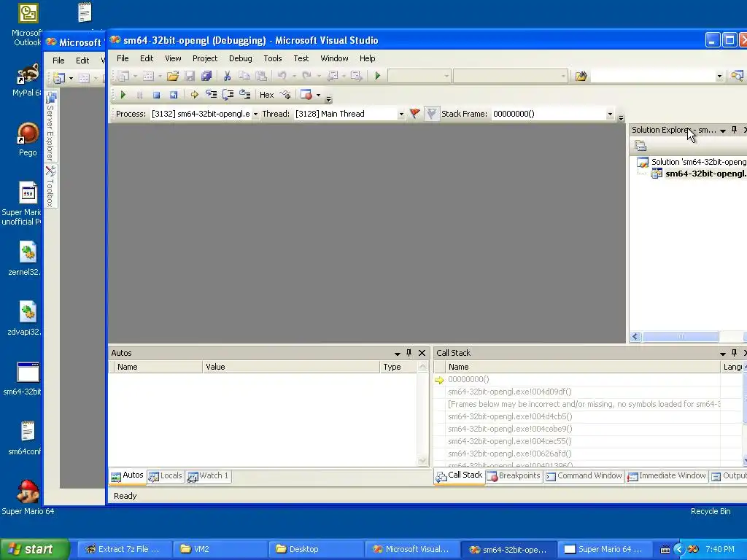Open the View menu
Screen dimensions: 747x560
[173, 58]
